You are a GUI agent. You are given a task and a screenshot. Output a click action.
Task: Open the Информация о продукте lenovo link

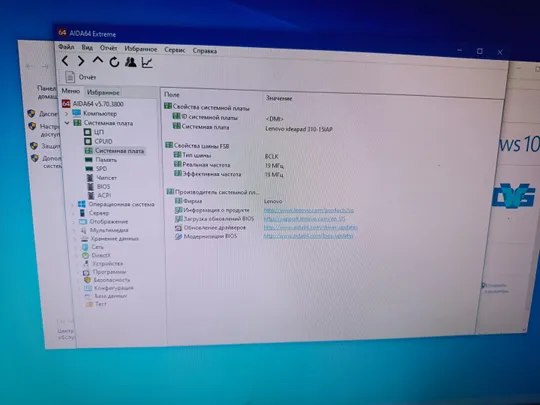(309, 210)
